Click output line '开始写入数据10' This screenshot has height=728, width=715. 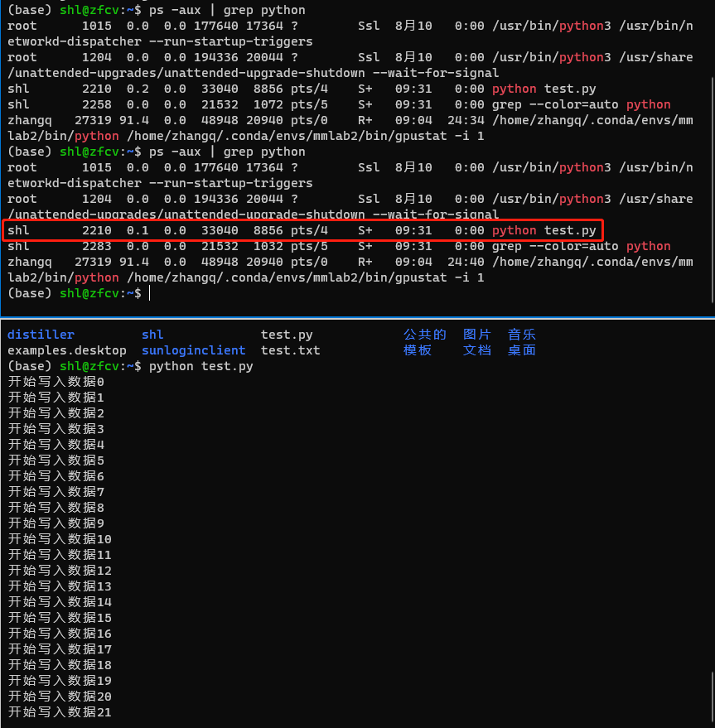(60, 539)
